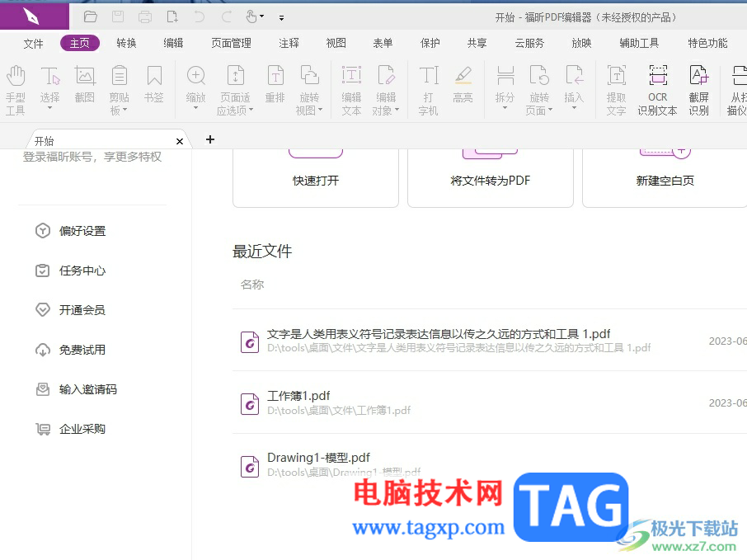This screenshot has height=560, width=747.
Task: Select the Edit Object (编辑对象) tool
Action: point(386,76)
